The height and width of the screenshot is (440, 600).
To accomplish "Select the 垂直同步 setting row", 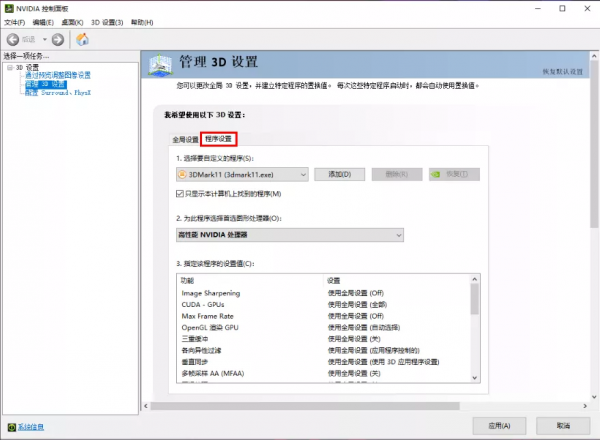I will click(323, 362).
